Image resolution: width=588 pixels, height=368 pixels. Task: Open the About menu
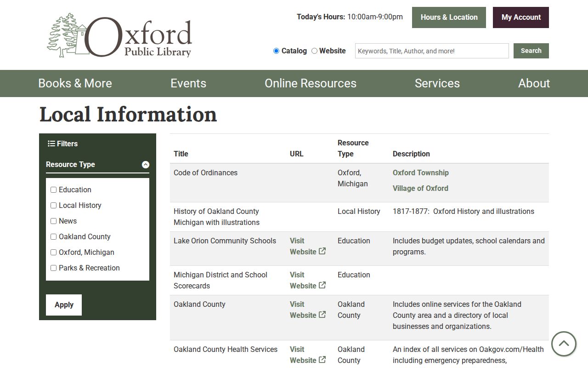click(x=534, y=83)
